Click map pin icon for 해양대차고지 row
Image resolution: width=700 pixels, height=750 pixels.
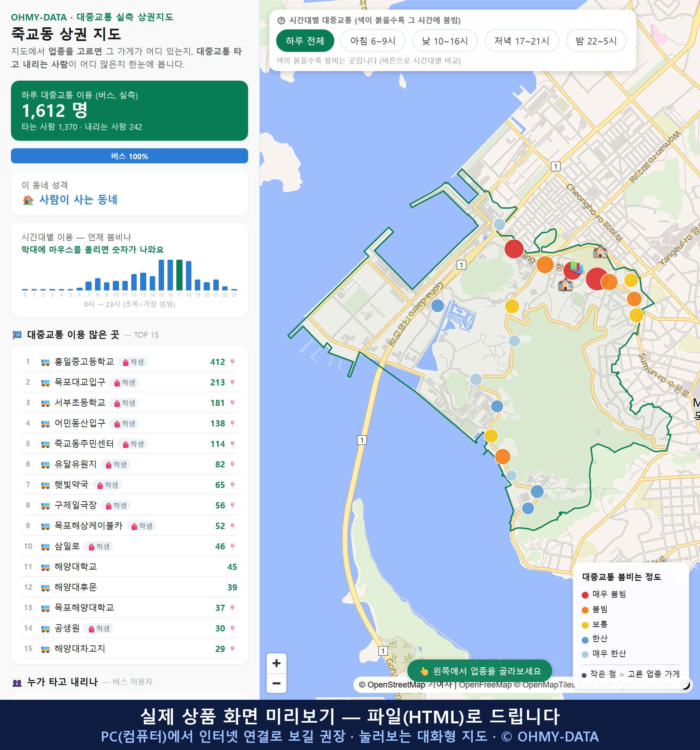[232, 649]
